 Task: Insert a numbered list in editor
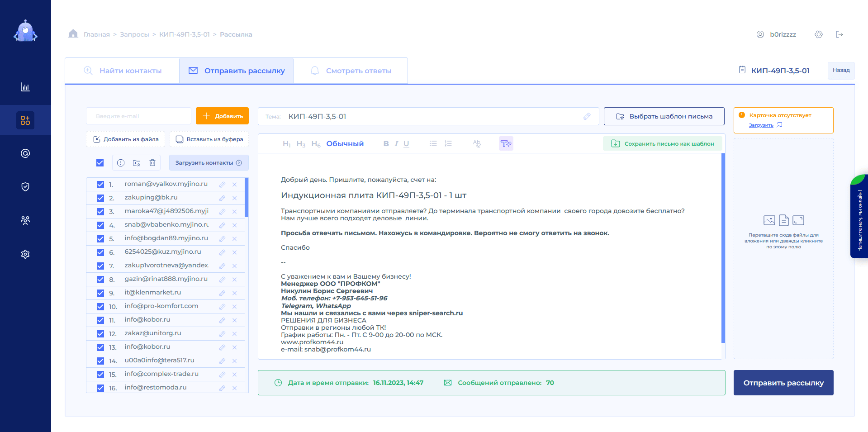pyautogui.click(x=448, y=144)
